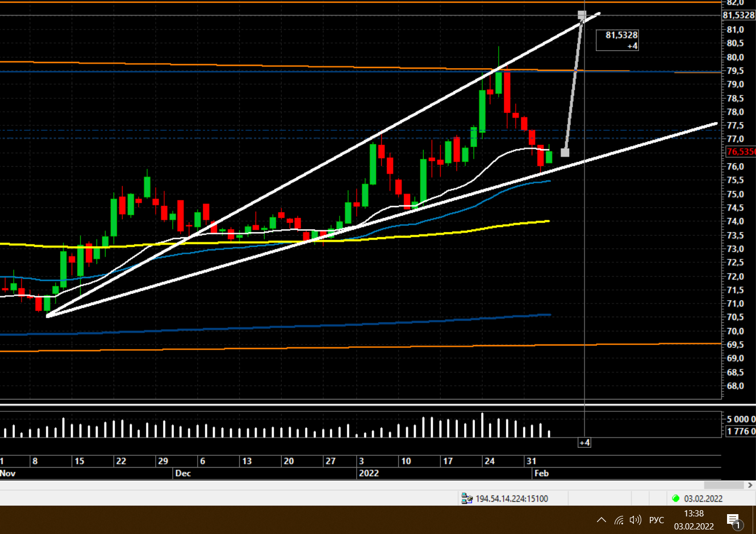Click the server address 194.54.14.224:15100

512,499
